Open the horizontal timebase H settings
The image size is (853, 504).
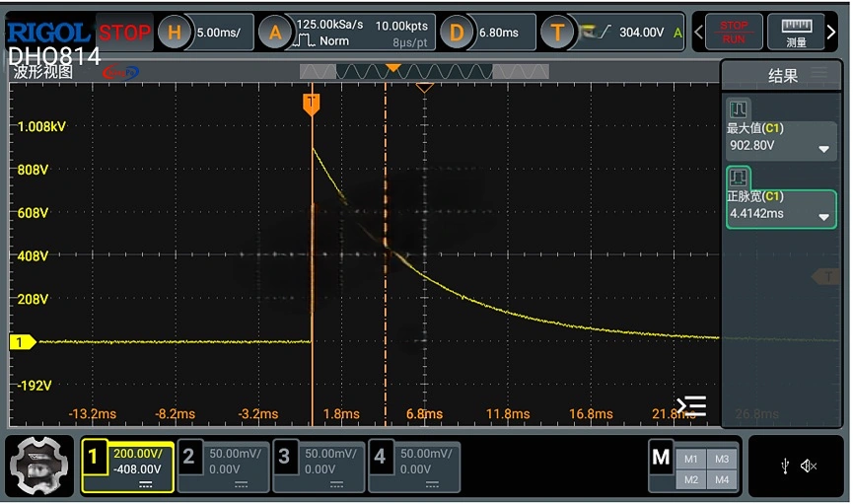[175, 33]
